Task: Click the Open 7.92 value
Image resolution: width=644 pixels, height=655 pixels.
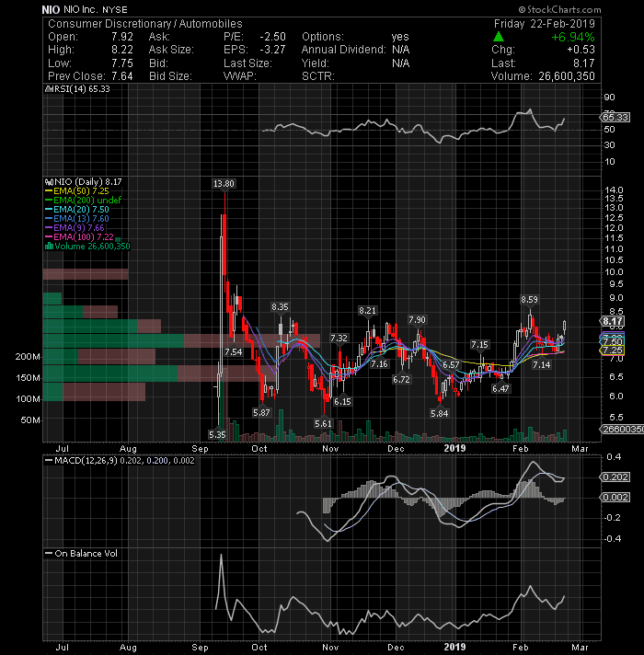Action: [122, 37]
